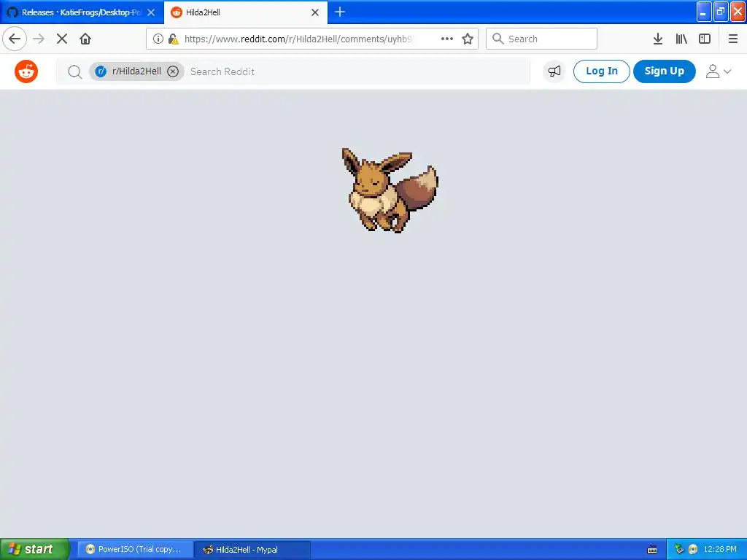
Task: Close the Releases KatieFrogs tab
Action: (x=151, y=12)
